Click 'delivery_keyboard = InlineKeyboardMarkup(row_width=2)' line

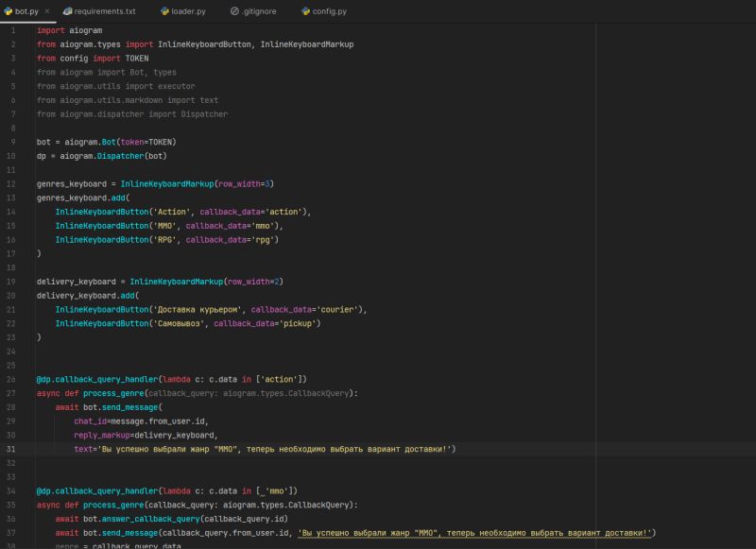tap(160, 282)
